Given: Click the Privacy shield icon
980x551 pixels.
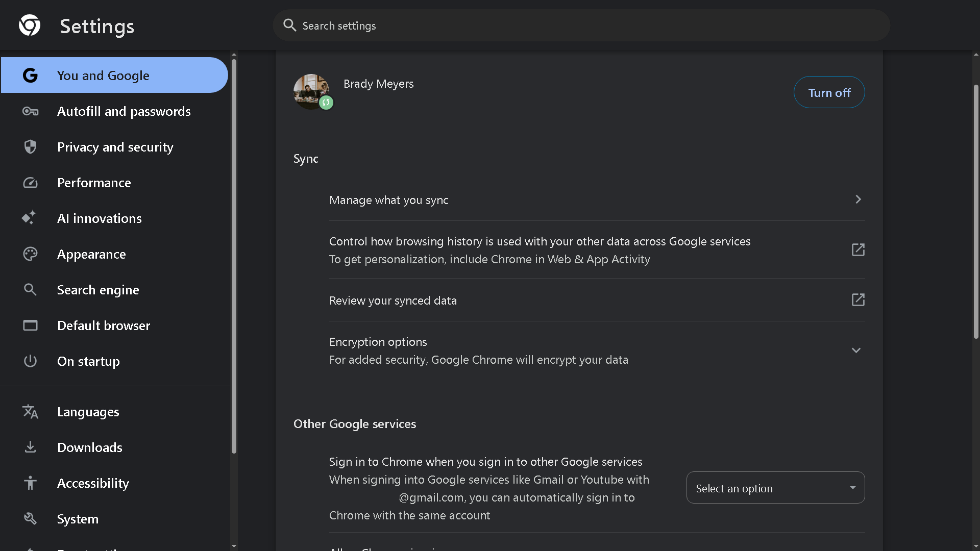Looking at the screenshot, I should (30, 147).
